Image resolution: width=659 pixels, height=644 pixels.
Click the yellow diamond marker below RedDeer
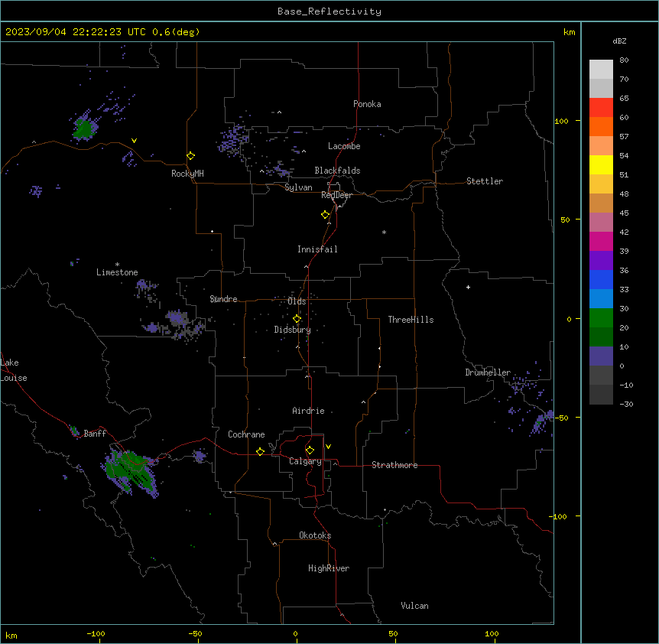(x=326, y=215)
